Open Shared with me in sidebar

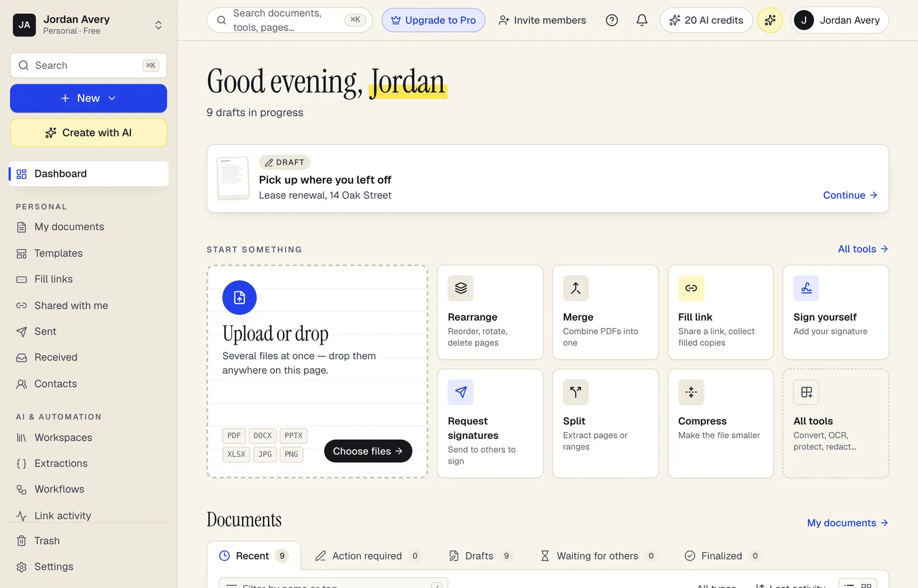[x=89, y=306]
